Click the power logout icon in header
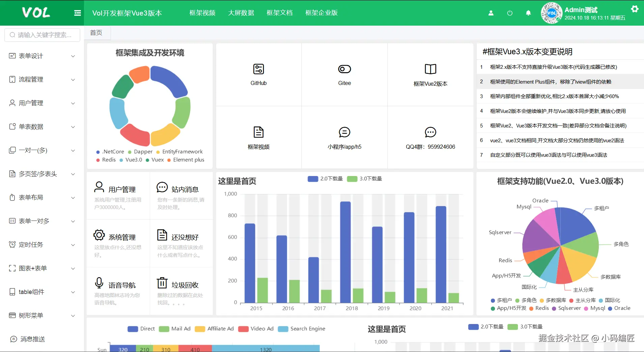Image resolution: width=644 pixels, height=352 pixels. pos(510,13)
